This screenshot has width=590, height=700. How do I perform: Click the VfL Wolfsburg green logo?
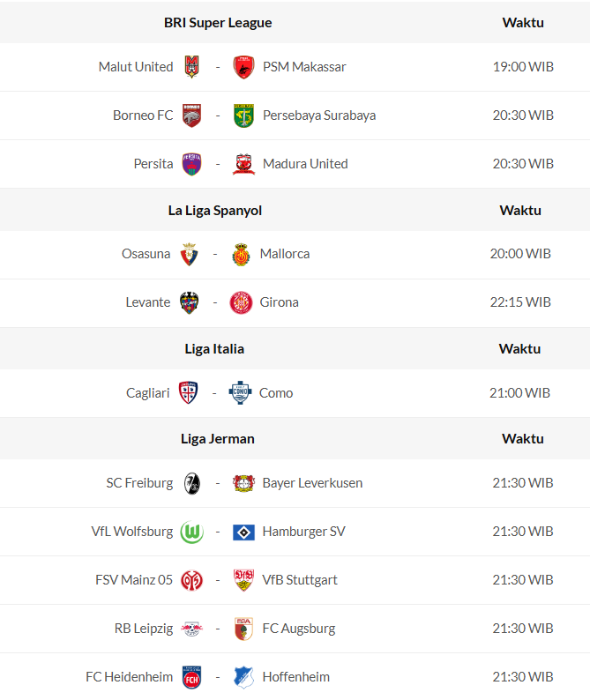click(x=192, y=532)
